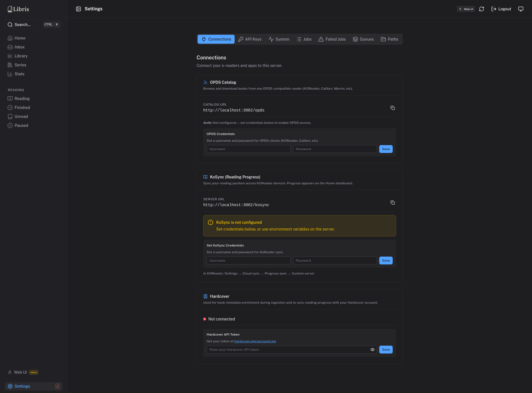
Task: Collapse the sidebar panel icon
Action: pos(78,9)
